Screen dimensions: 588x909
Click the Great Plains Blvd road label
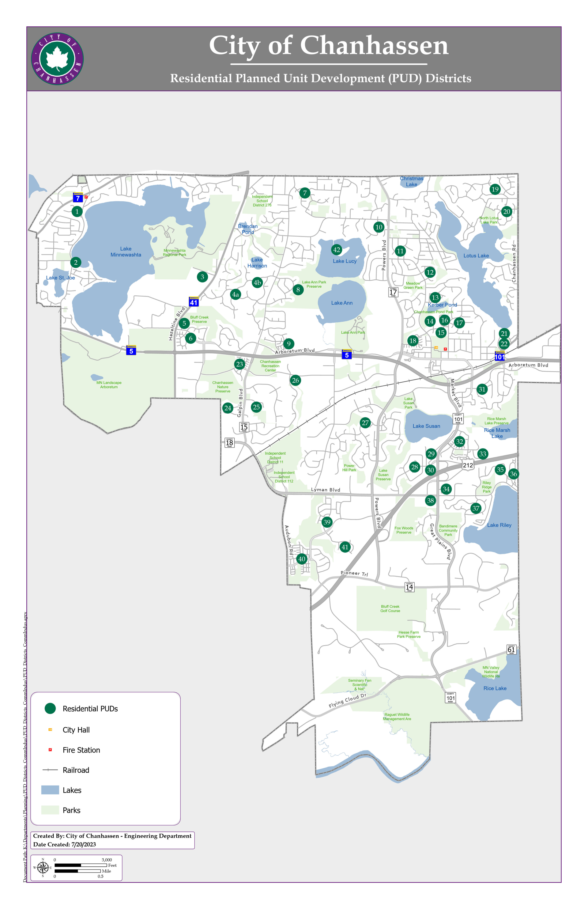440,542
